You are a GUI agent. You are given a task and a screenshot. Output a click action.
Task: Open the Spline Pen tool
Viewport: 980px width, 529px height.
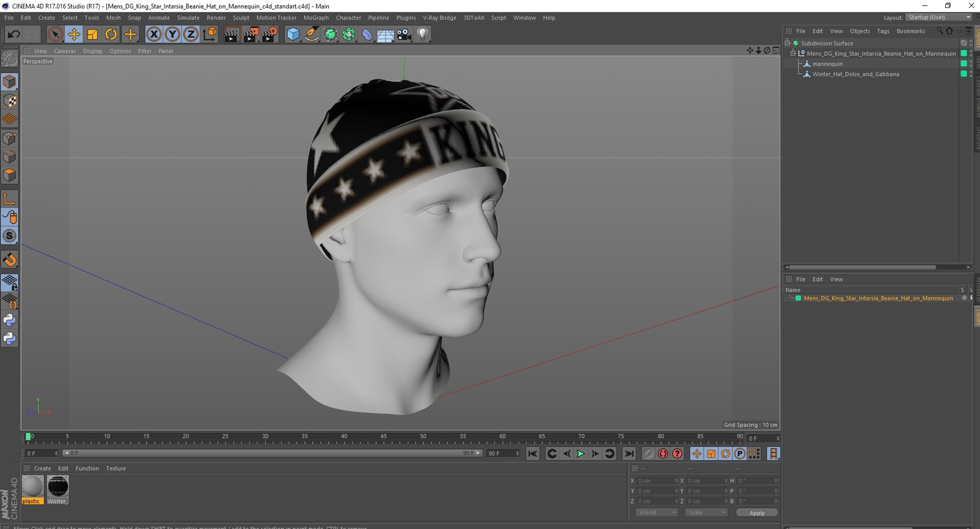tap(312, 35)
